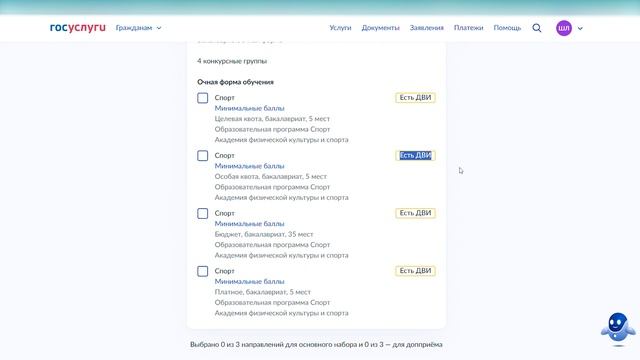Tick the Спорт Платное 5 мест checkbox
Image resolution: width=640 pixels, height=360 pixels.
(x=202, y=271)
